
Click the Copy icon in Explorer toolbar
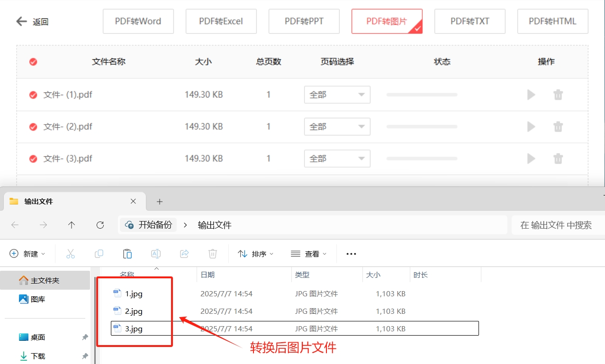[x=99, y=253]
